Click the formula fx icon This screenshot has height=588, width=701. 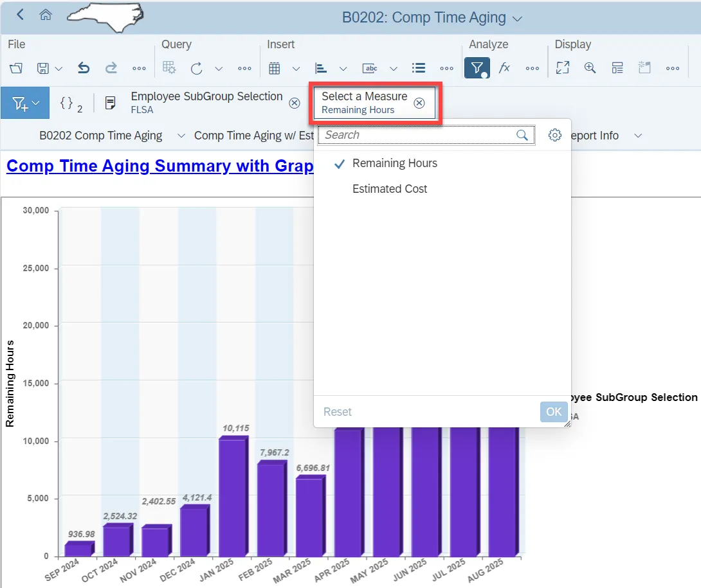point(504,68)
